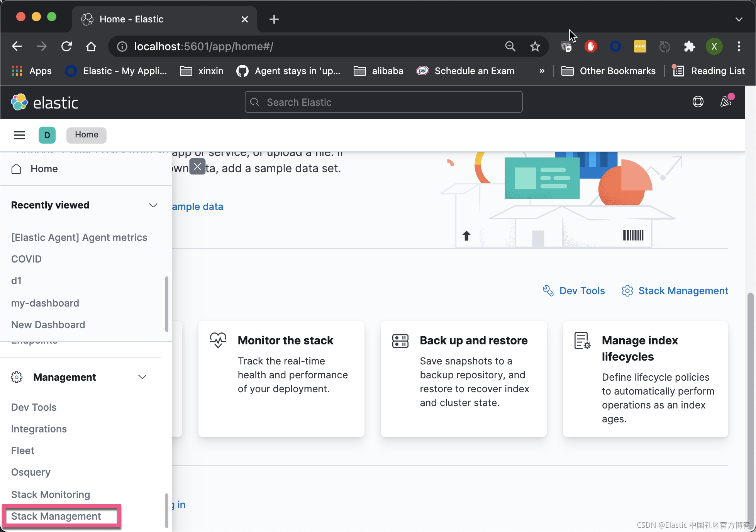Bookmark the page using the star icon

click(535, 46)
